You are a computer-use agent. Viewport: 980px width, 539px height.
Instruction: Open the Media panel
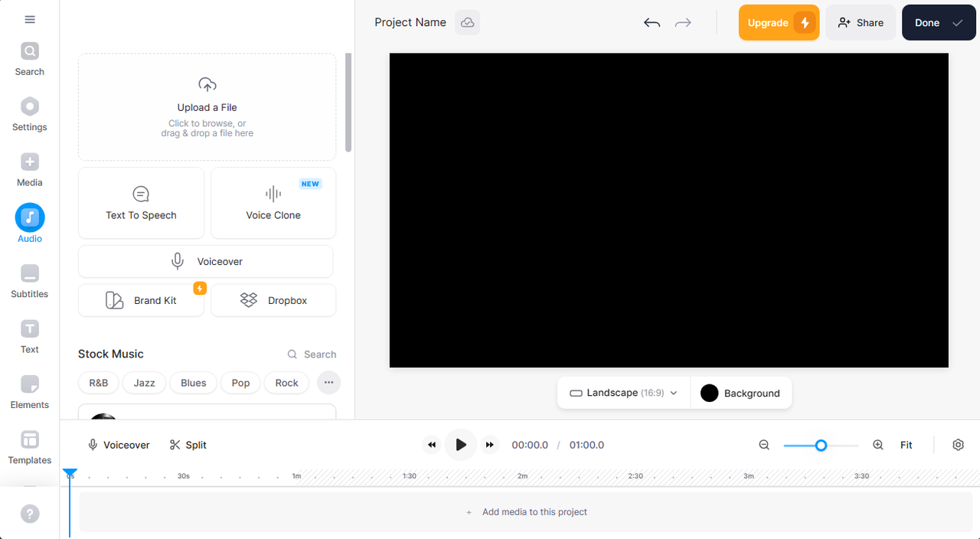[29, 170]
